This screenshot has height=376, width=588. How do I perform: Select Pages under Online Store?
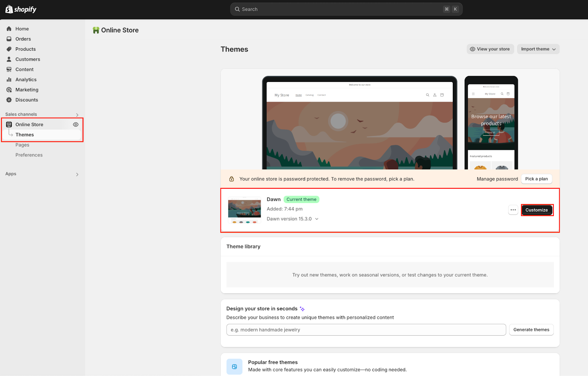tap(22, 145)
